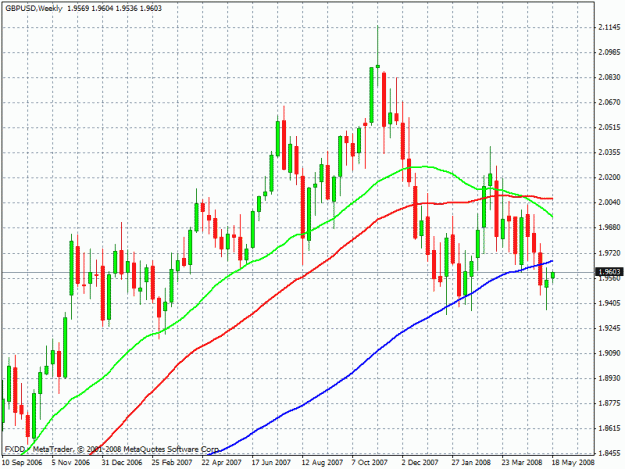625x469 pixels.
Task: Click the 23 Mar 2008 date label
Action: (522, 462)
